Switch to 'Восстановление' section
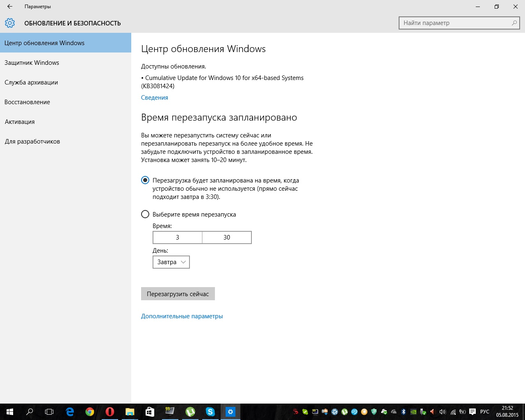Viewport: 525px width, 420px height. [27, 102]
